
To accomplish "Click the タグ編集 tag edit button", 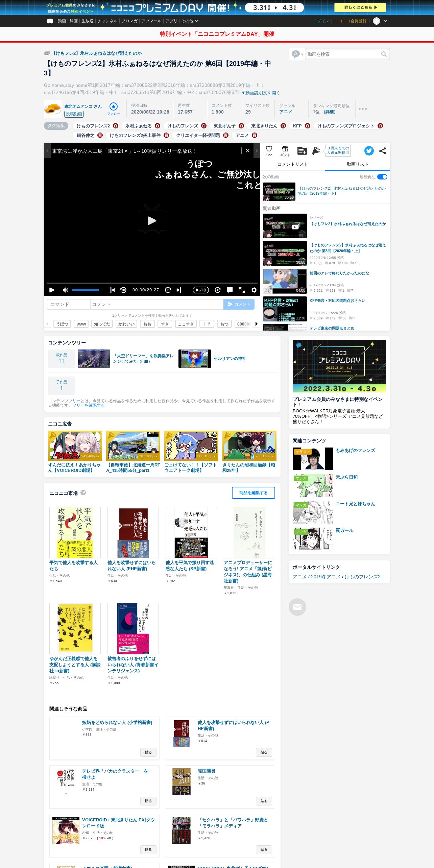I will (x=56, y=126).
